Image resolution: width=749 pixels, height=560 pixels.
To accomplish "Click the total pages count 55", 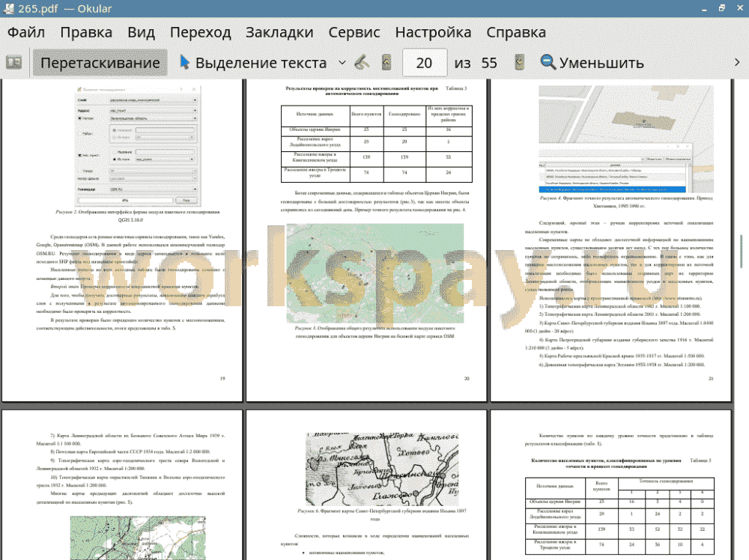I will tap(489, 63).
